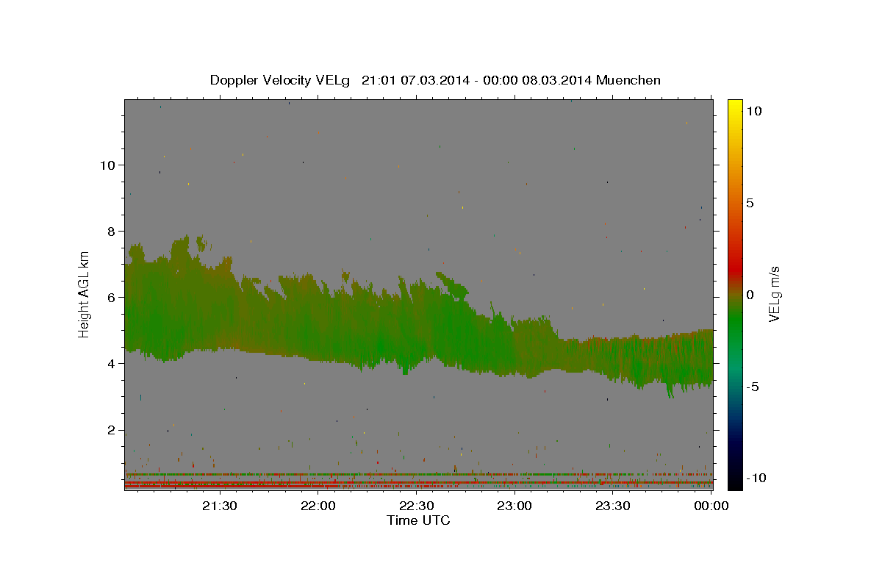Click the colorbar tick label -5
The image size is (882, 588).
click(x=753, y=387)
